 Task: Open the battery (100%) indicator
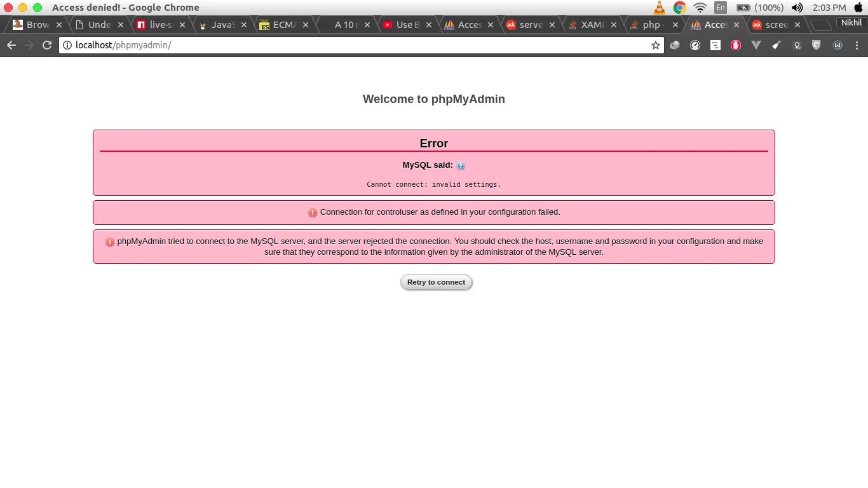pos(759,8)
